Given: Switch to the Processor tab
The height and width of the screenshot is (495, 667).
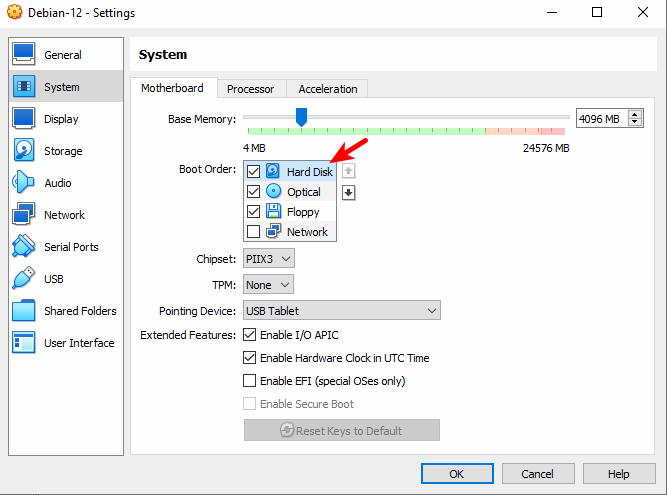Looking at the screenshot, I should point(251,89).
